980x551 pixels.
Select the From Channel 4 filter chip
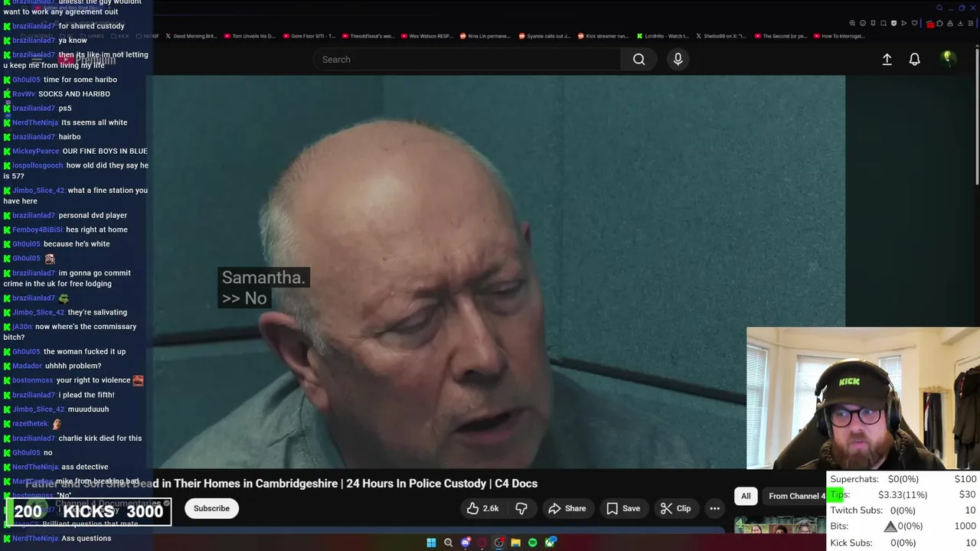pos(795,496)
